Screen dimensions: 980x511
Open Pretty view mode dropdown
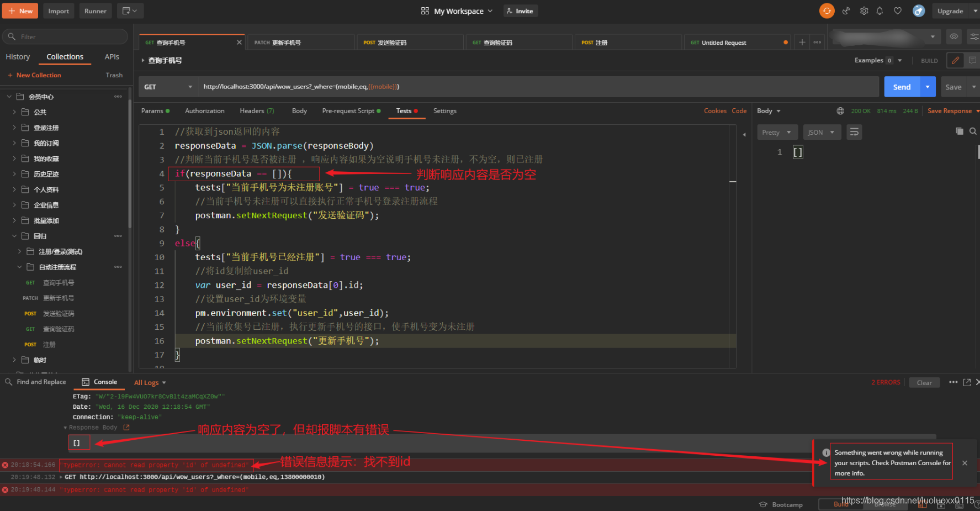(x=777, y=133)
